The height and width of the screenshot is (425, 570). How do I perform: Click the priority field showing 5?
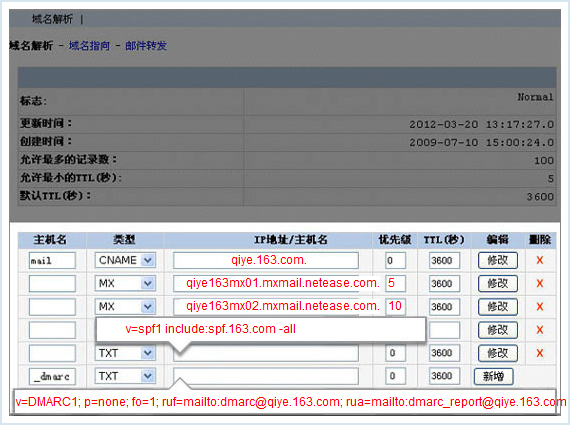[x=396, y=283]
